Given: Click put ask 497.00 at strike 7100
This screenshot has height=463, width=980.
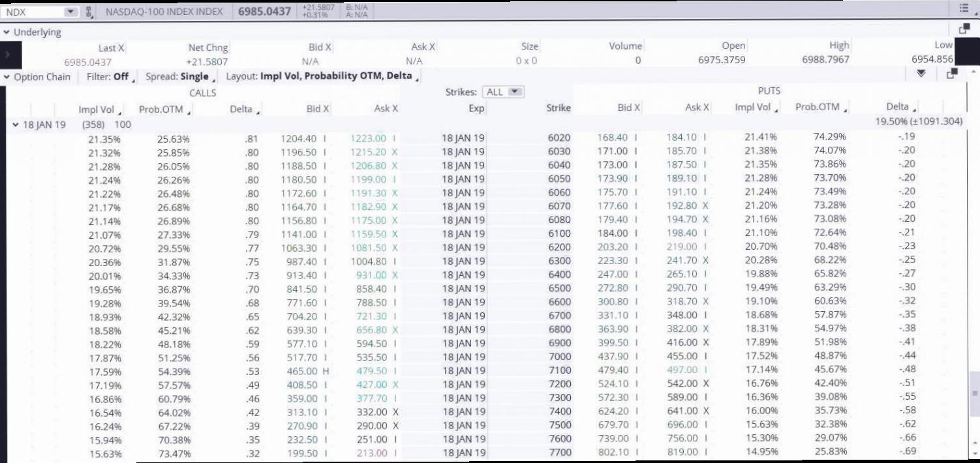Looking at the screenshot, I should pos(682,370).
